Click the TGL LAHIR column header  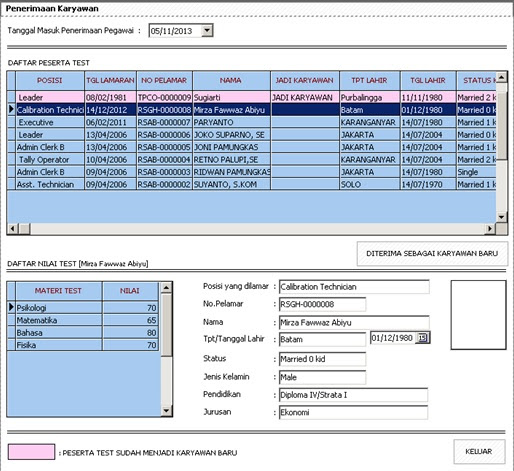coord(428,80)
